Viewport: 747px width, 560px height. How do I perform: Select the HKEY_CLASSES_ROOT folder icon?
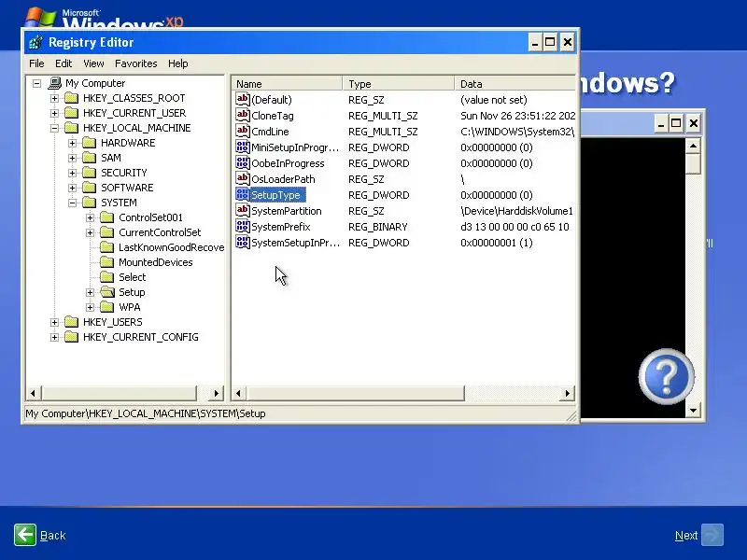(72, 98)
